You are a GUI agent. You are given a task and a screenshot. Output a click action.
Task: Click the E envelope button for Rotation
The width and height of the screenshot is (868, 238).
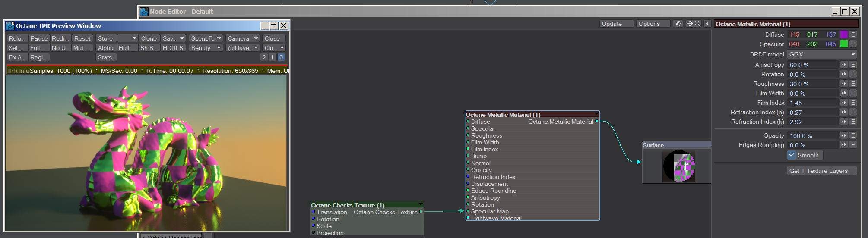853,74
